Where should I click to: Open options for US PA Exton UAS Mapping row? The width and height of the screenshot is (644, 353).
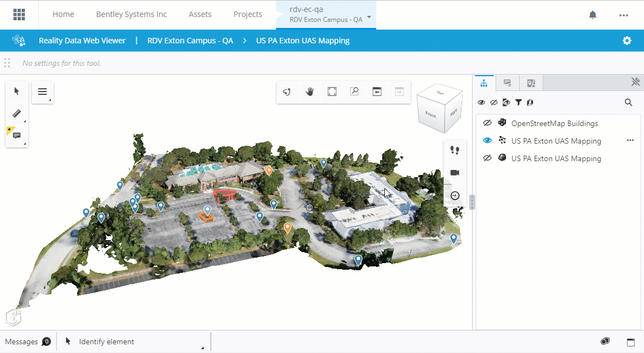(x=630, y=140)
